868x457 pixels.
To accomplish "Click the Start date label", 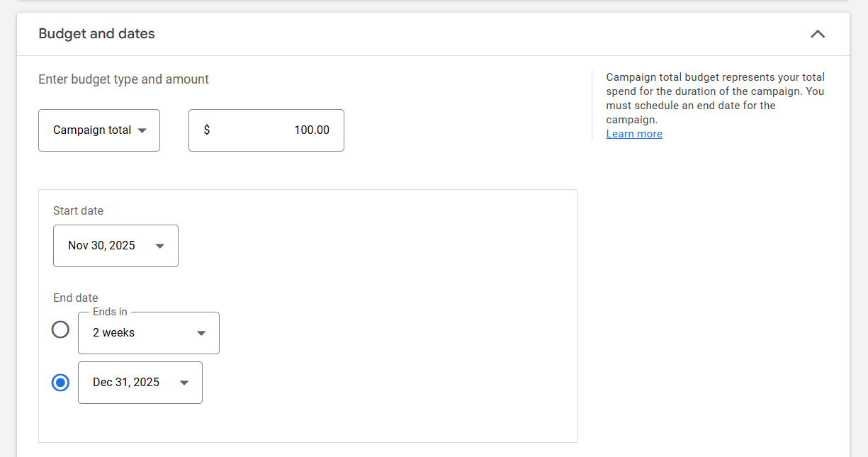I will pyautogui.click(x=78, y=210).
